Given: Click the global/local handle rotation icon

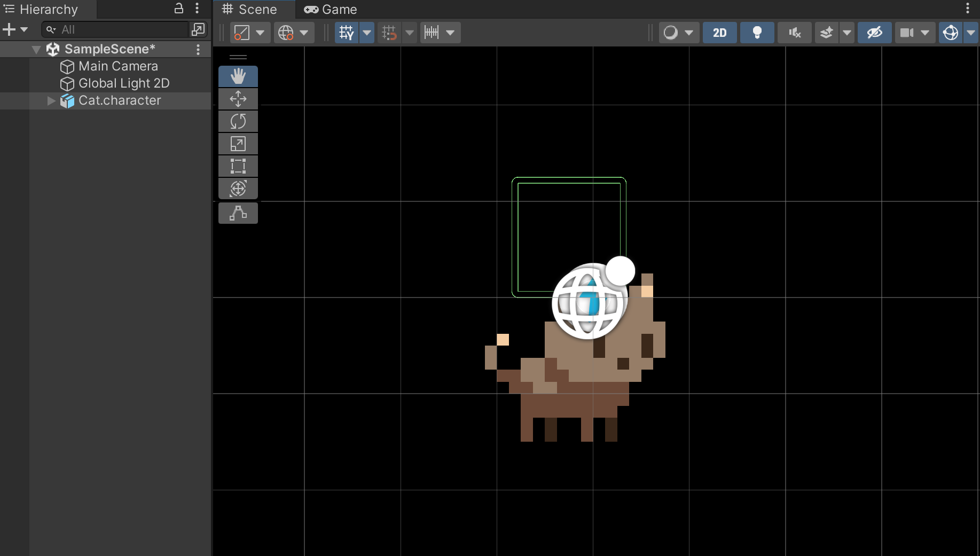Looking at the screenshot, I should 286,33.
